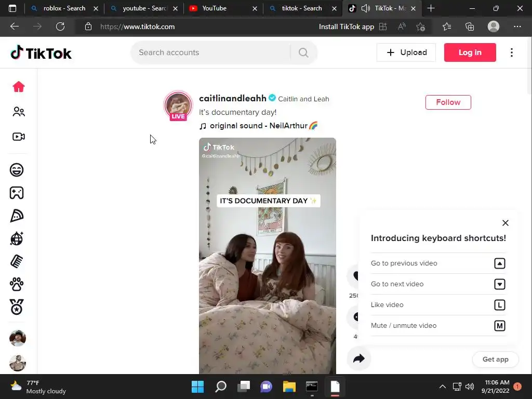
Task: Mute the TikTok tab via speaker icon
Action: 366,8
